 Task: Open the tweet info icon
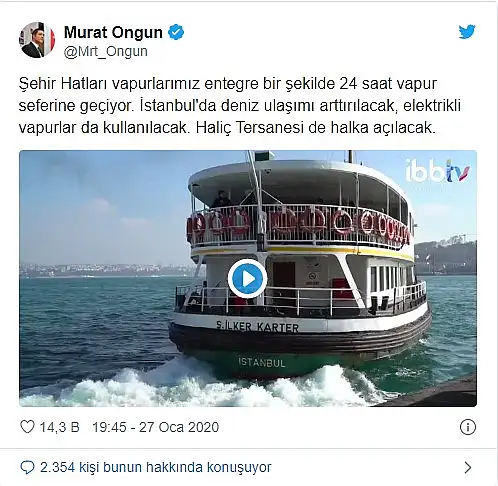click(x=467, y=427)
